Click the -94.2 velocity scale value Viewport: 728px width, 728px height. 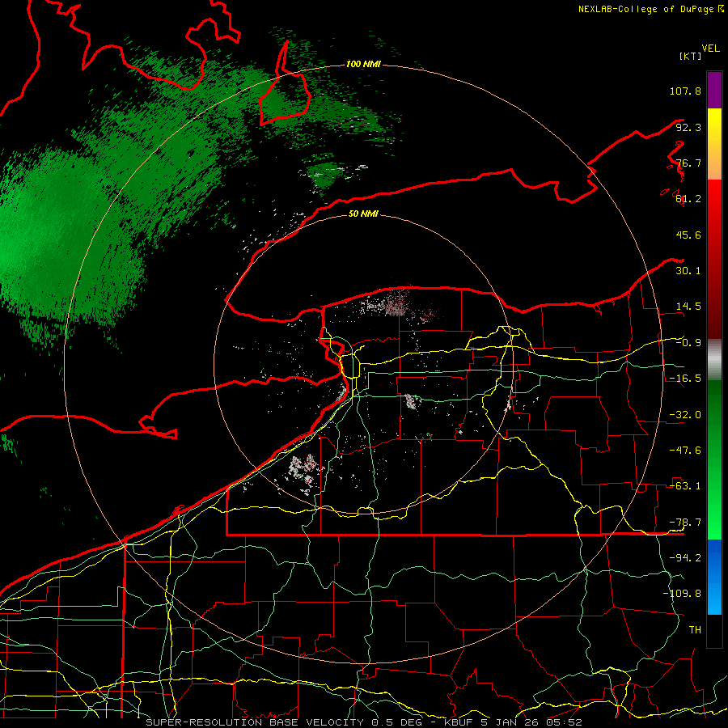(x=685, y=558)
